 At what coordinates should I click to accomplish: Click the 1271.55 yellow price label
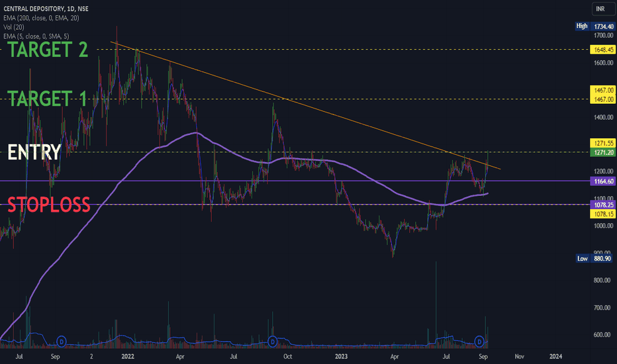point(602,143)
